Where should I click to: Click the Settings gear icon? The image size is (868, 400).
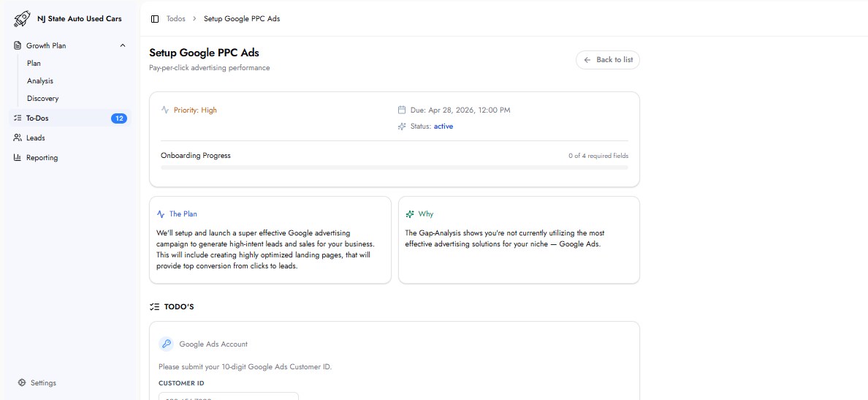pyautogui.click(x=22, y=383)
